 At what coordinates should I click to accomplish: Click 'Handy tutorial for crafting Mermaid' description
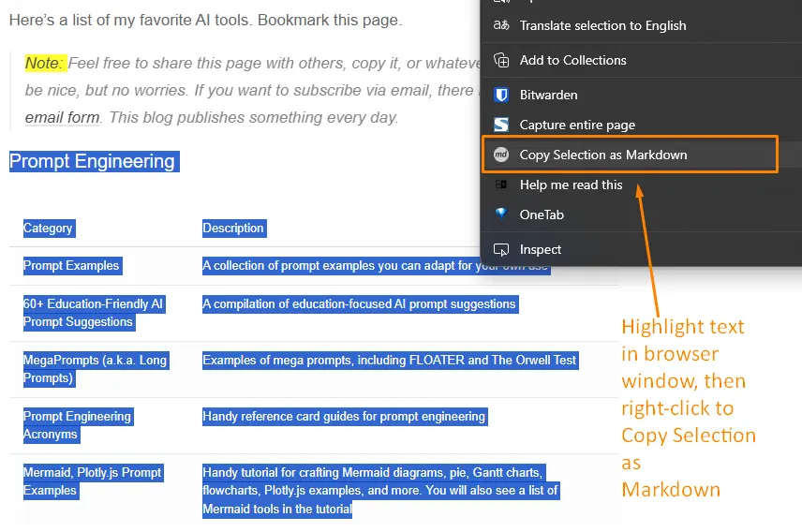click(381, 491)
